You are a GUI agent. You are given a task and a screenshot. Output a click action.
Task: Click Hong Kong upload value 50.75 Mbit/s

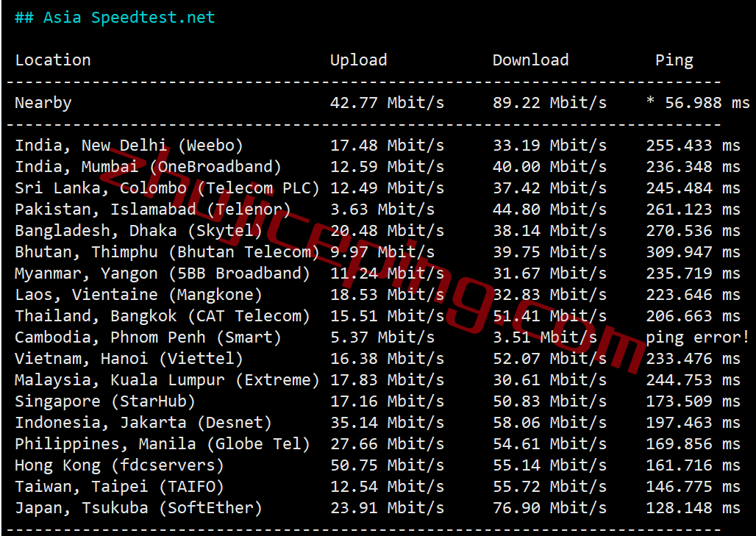coord(387,465)
